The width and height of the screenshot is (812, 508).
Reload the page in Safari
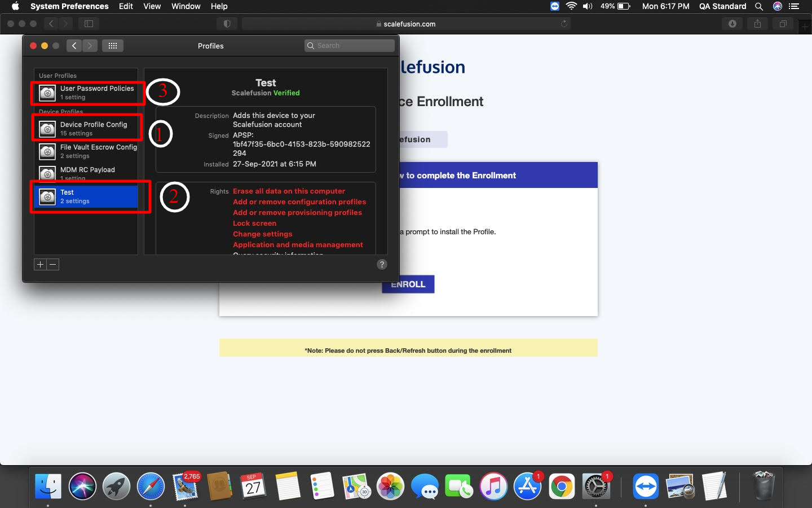pyautogui.click(x=564, y=24)
